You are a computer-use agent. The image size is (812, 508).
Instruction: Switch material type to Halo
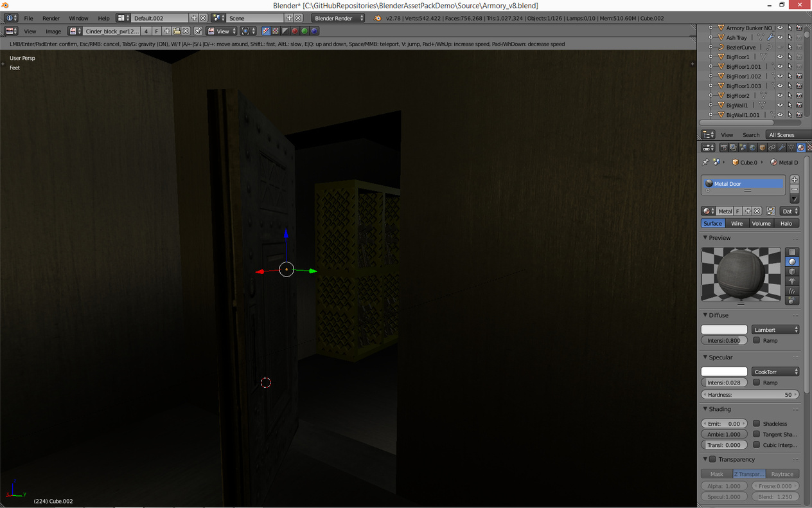786,223
